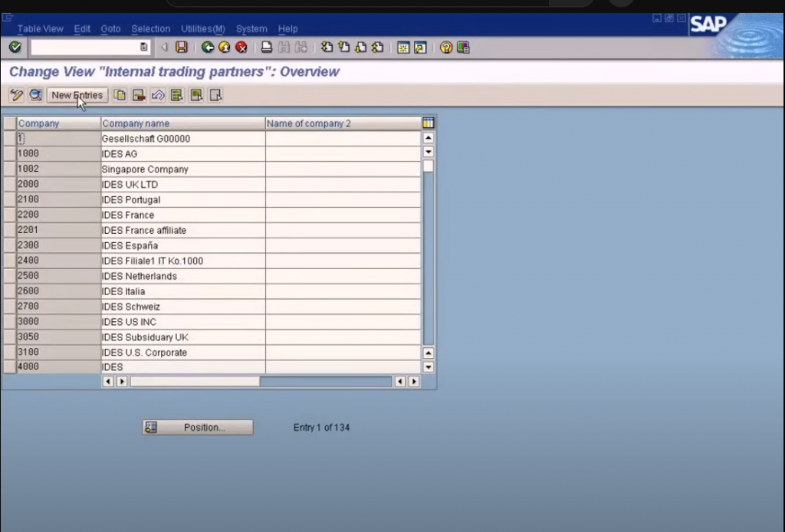Open the Utilities(M) menu

coord(203,29)
